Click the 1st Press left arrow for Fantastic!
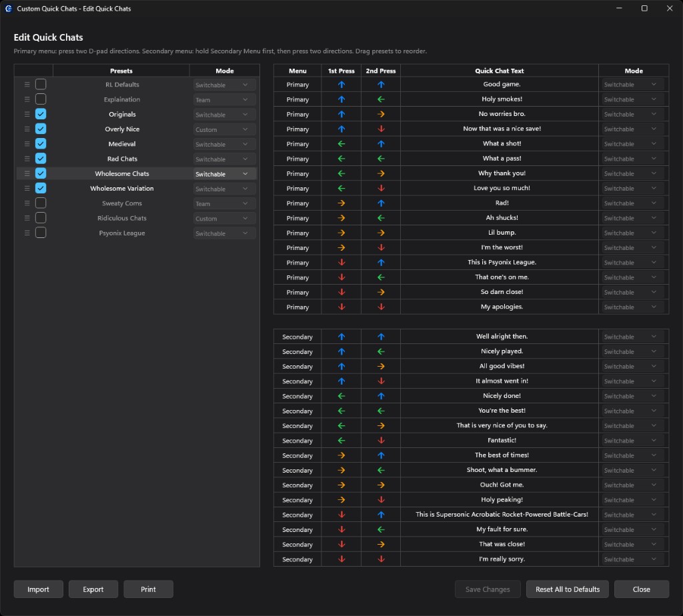 (341, 441)
